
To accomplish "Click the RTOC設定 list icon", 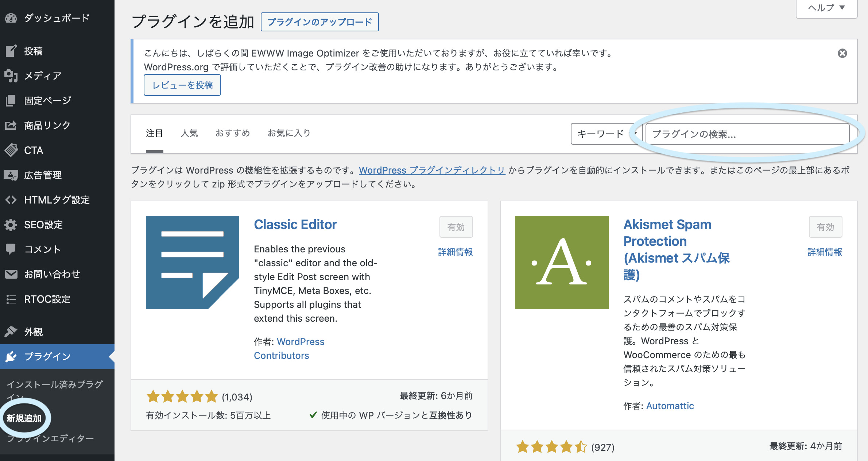I will pos(11,299).
